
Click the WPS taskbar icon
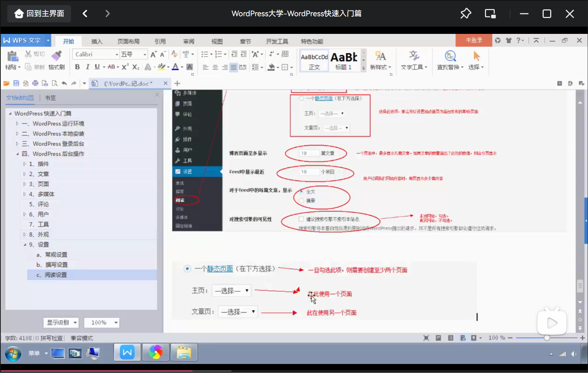tap(127, 352)
